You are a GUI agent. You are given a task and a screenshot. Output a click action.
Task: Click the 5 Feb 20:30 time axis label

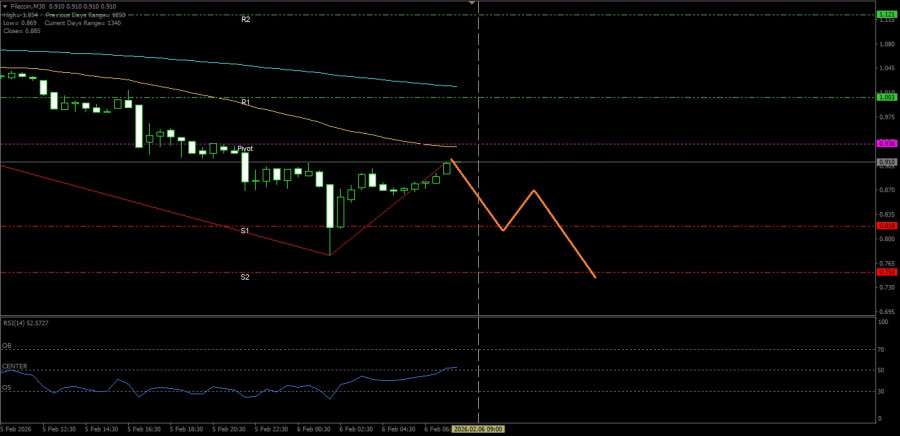(228, 429)
